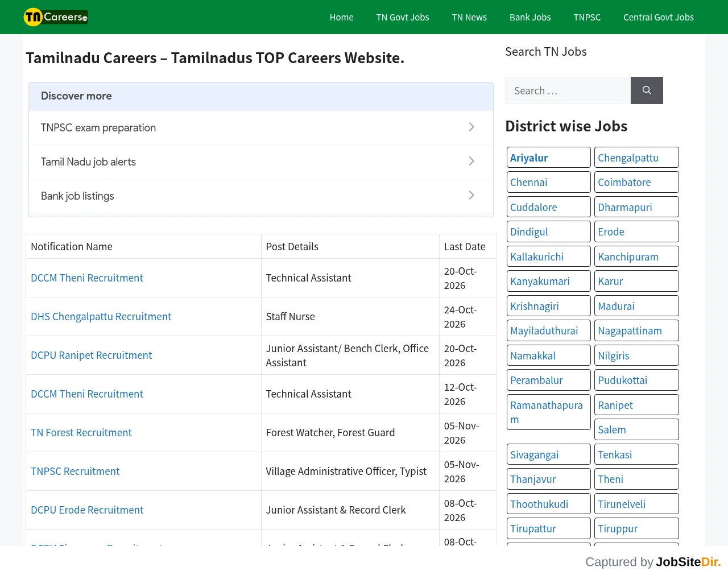
Task: Choose Thoothukudi district jobs
Action: 549,504
